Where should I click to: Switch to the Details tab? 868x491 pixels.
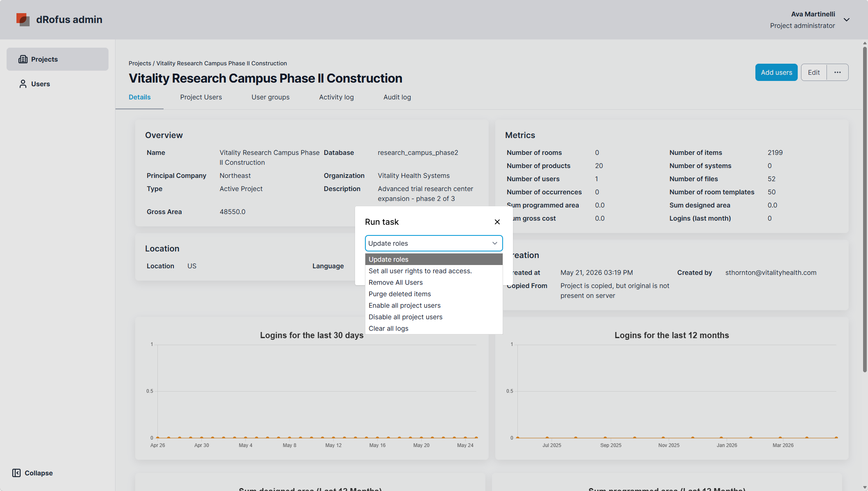140,97
